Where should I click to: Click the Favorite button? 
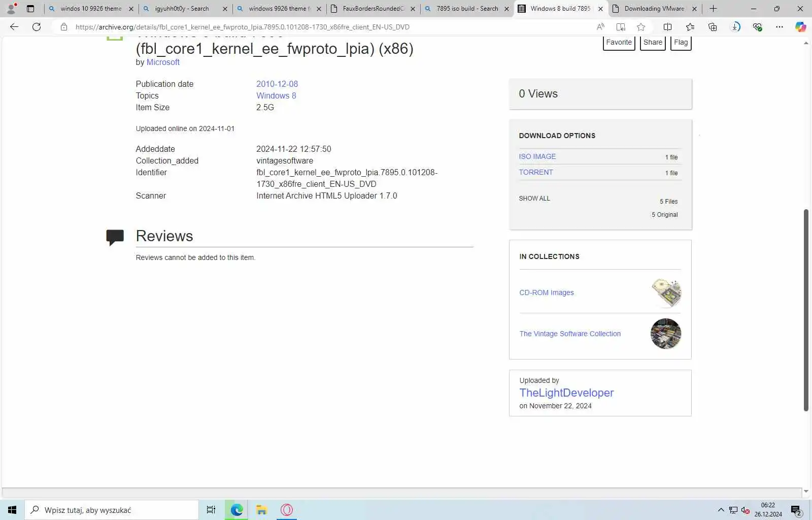[619, 43]
